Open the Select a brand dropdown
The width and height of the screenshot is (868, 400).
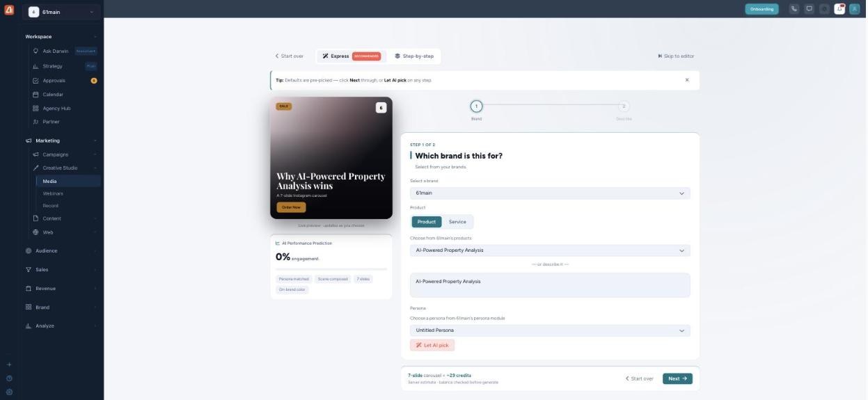click(x=550, y=193)
